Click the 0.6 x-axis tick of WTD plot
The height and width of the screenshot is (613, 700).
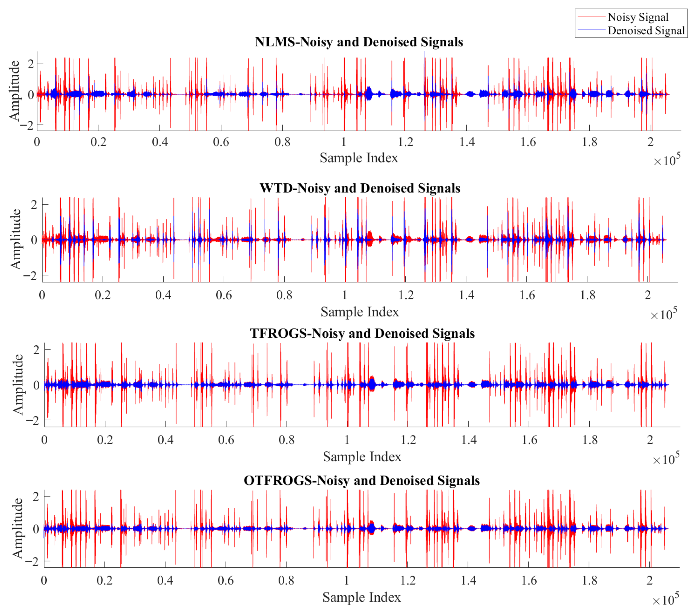(x=224, y=295)
